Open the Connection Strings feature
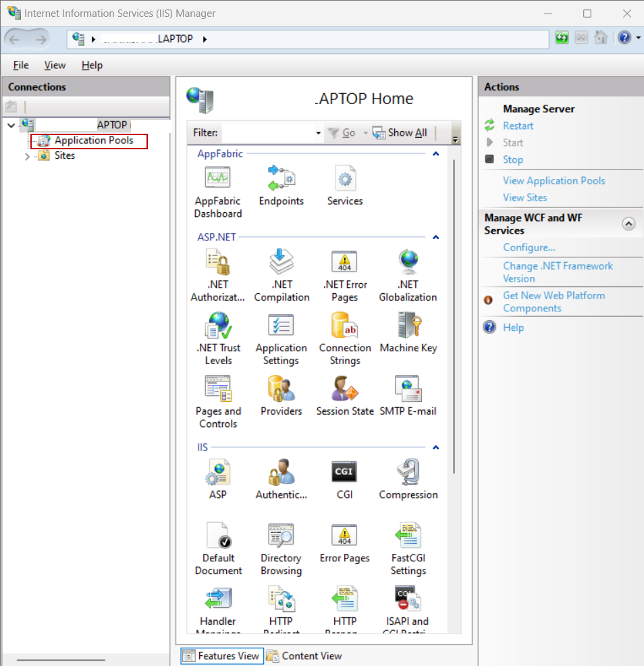The image size is (644, 666). click(x=345, y=339)
